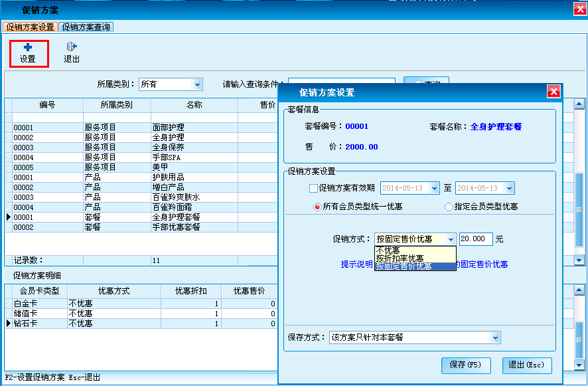
Task: Click the 设置 plus icon in toolbar
Action: (28, 48)
